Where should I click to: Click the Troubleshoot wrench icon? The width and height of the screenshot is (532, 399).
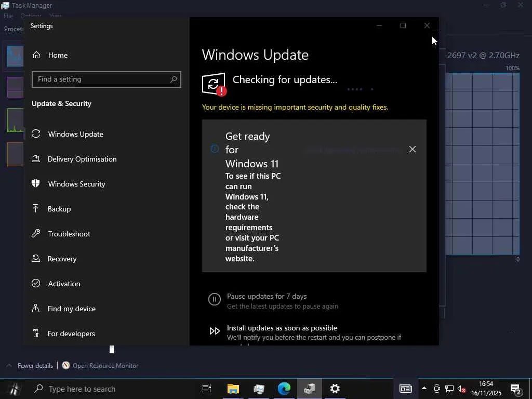click(36, 233)
